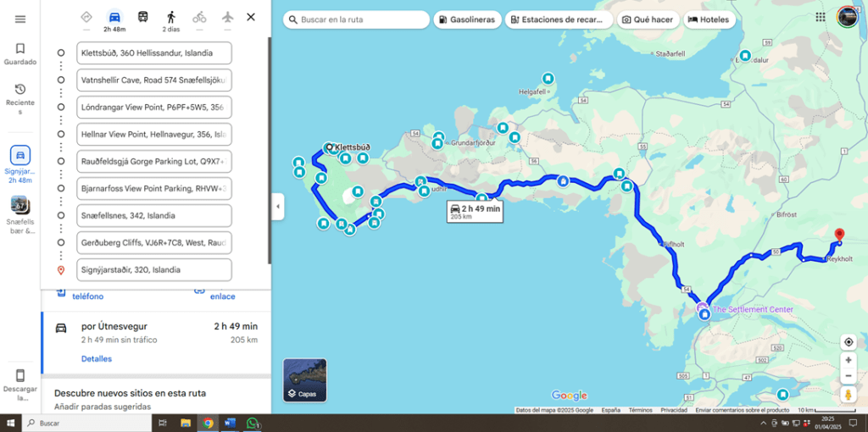The width and height of the screenshot is (868, 432).
Task: Zoom in on the map
Action: click(848, 360)
